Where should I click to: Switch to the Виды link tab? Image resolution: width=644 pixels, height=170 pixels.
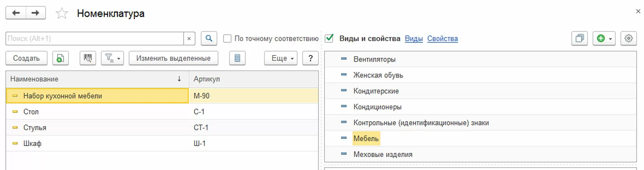pyautogui.click(x=414, y=39)
